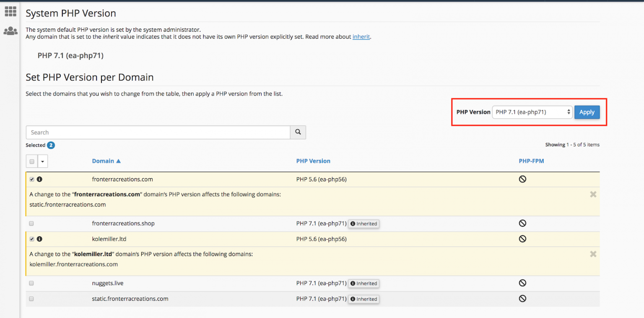Image resolution: width=644 pixels, height=318 pixels.
Task: Dismiss the kolemiller.ltd warning message
Action: pos(593,254)
